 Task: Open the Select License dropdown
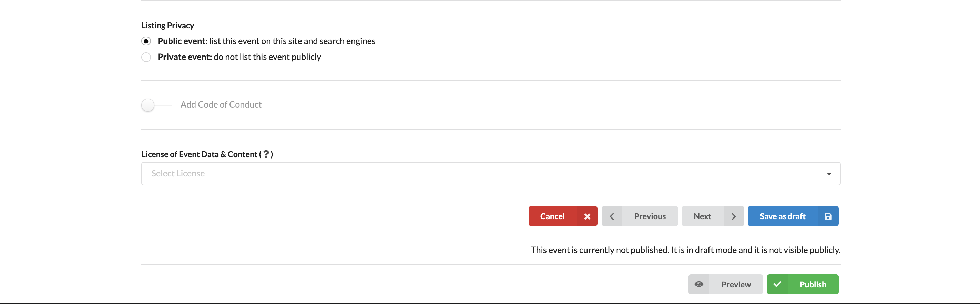pyautogui.click(x=491, y=174)
